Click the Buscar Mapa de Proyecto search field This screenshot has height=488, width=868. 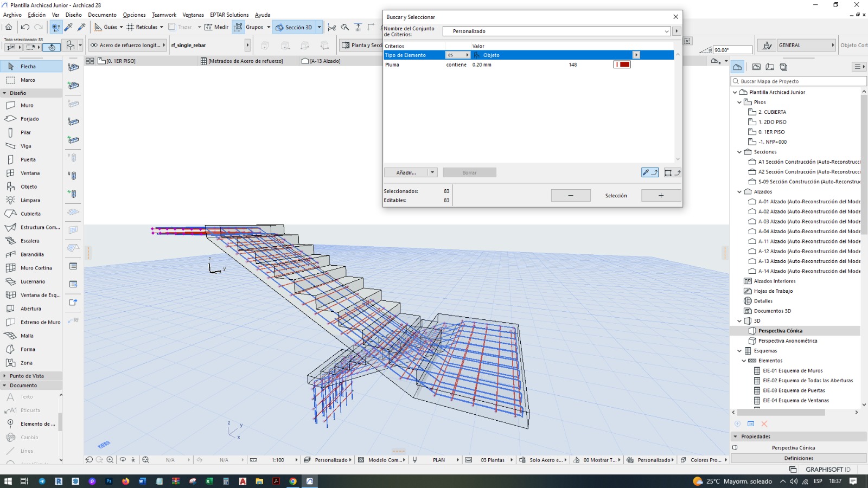[799, 81]
